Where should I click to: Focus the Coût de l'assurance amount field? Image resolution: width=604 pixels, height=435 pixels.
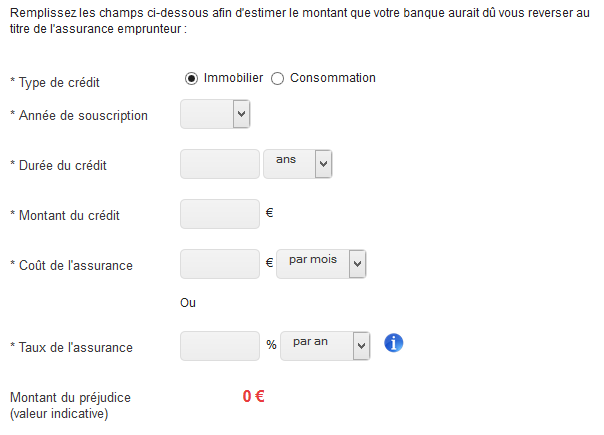220,264
